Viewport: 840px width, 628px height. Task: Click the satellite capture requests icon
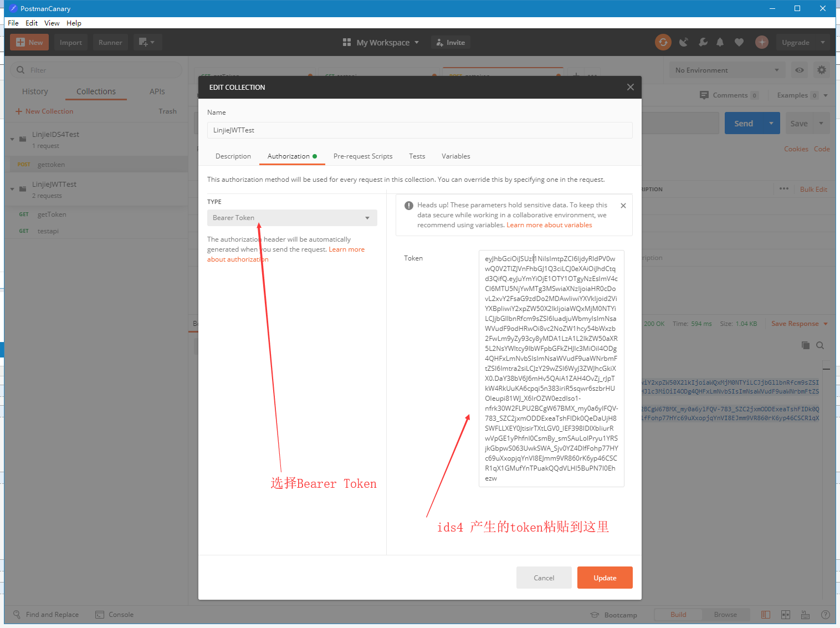point(683,42)
